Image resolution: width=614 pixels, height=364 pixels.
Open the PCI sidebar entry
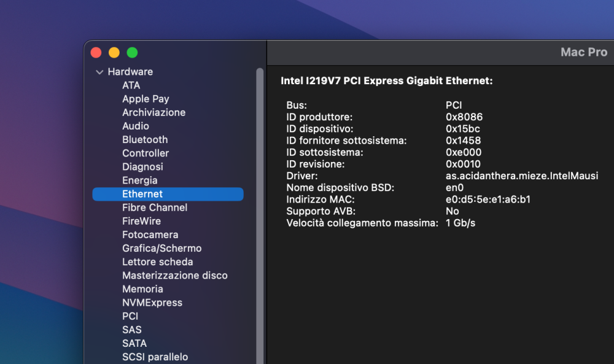point(130,316)
